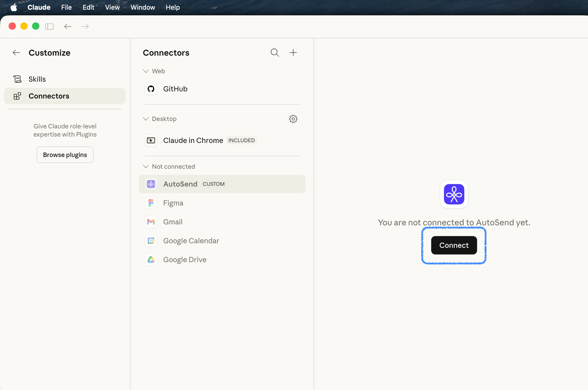588x390 pixels.
Task: Open the Skills tab in sidebar
Action: [x=37, y=79]
